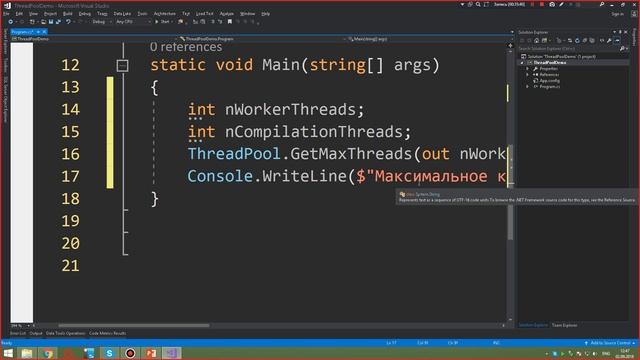
Task: Click nWorkerThreads variable on line 14
Action: tap(290, 109)
